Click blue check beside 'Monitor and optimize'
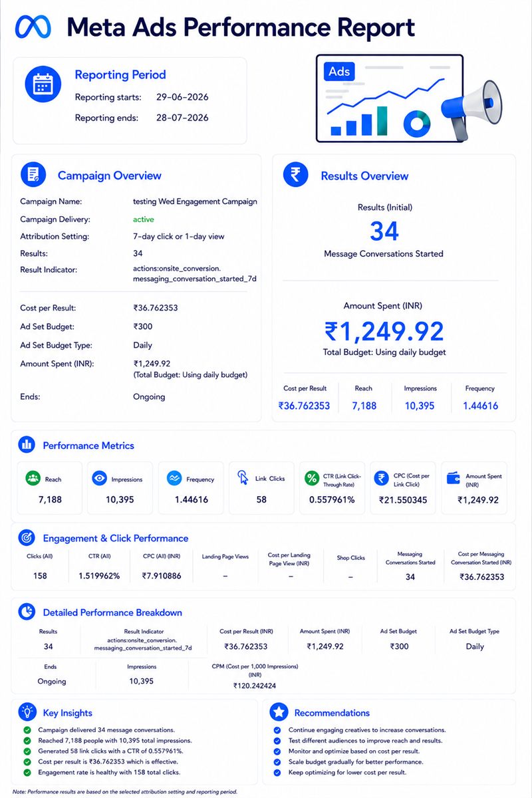This screenshot has height=798, width=532. tap(277, 751)
